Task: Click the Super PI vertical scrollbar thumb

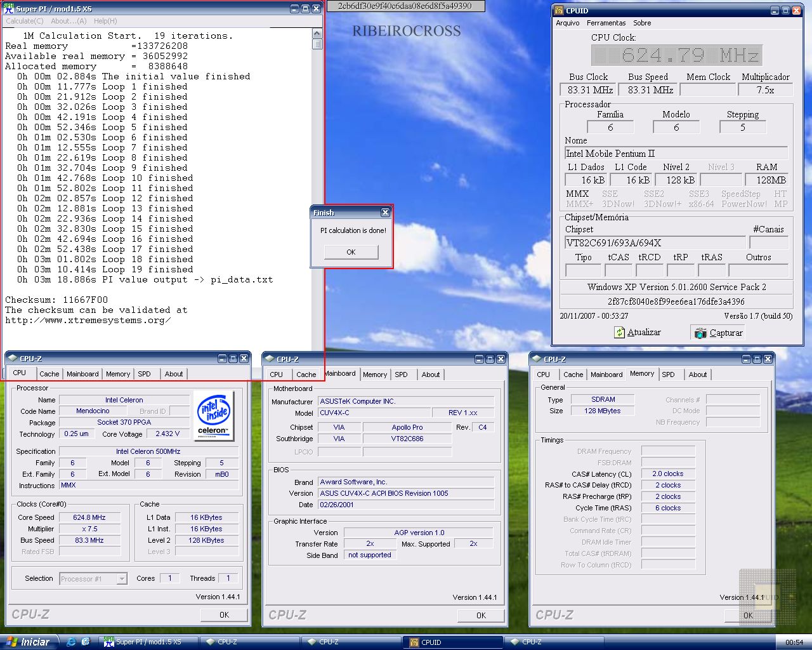Action: (x=317, y=44)
